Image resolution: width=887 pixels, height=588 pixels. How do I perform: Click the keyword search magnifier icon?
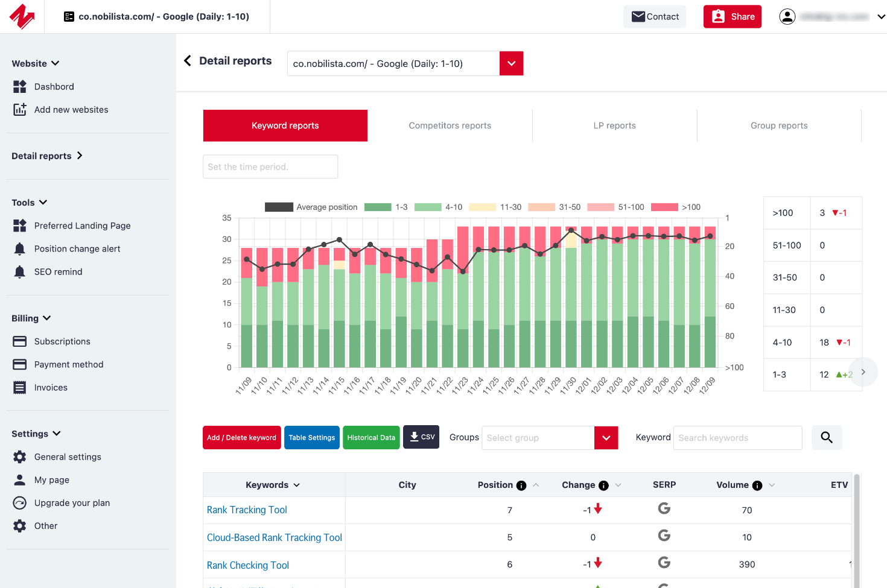coord(827,438)
